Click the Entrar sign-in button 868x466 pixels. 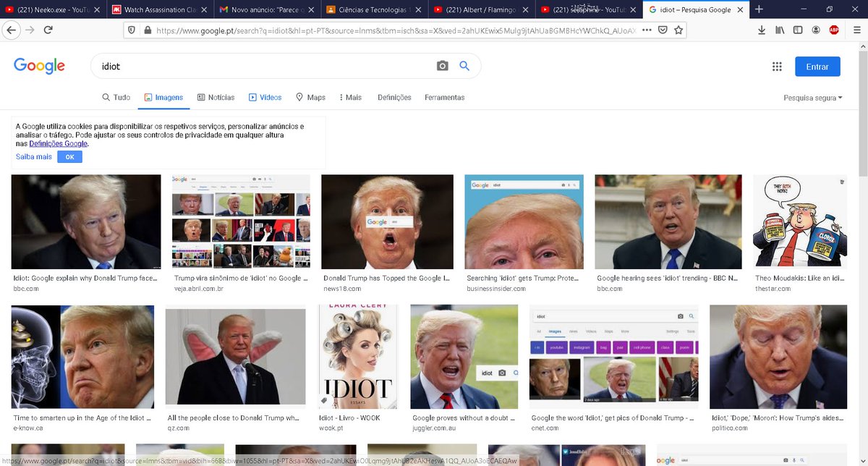(817, 67)
